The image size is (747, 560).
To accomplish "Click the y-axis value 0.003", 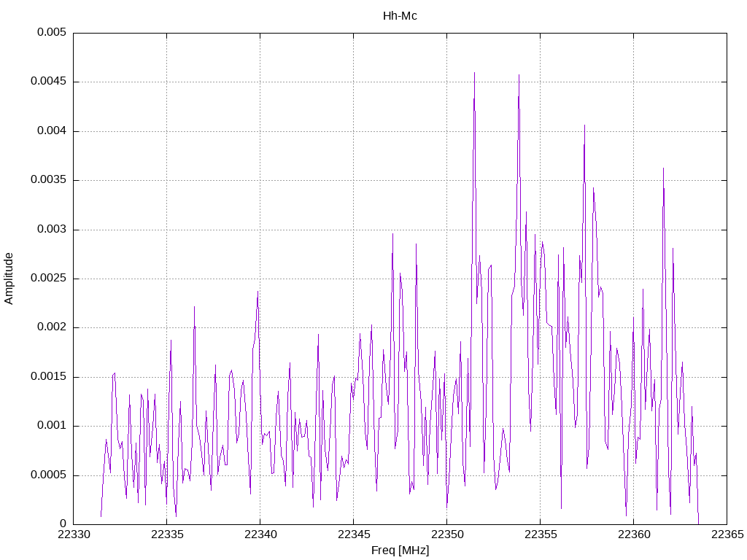I will (52, 229).
